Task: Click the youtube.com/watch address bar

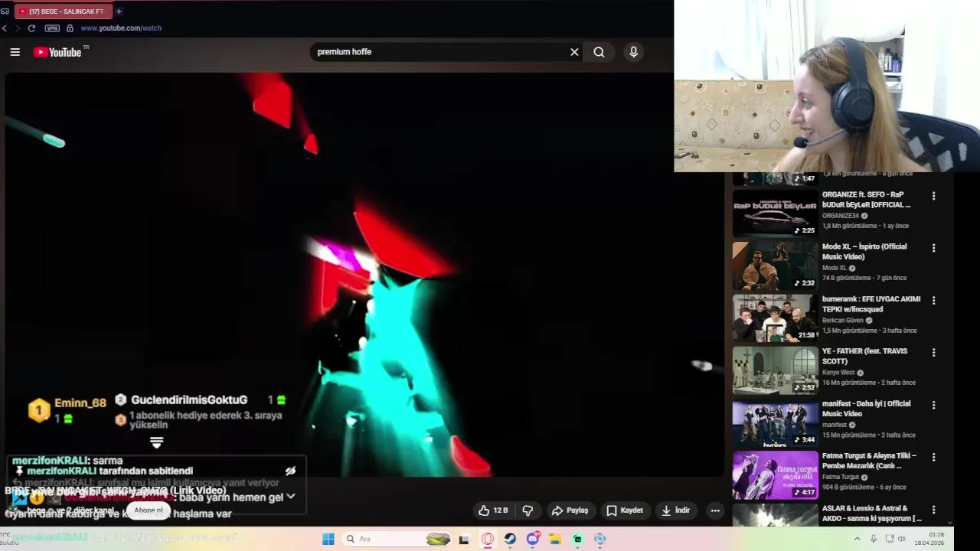Action: 121,28
